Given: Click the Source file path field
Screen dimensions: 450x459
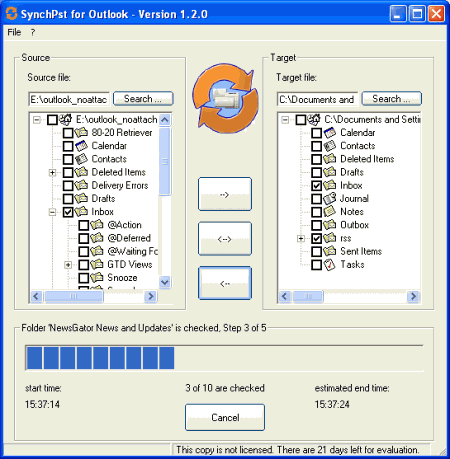Looking at the screenshot, I should [69, 99].
